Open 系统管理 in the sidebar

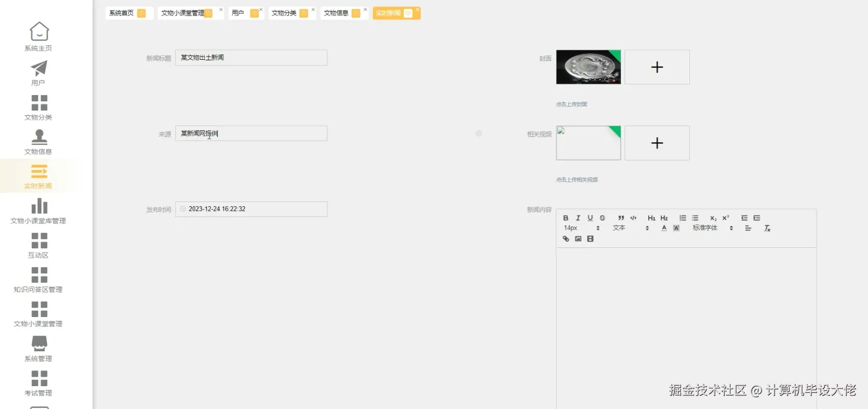pyautogui.click(x=38, y=349)
